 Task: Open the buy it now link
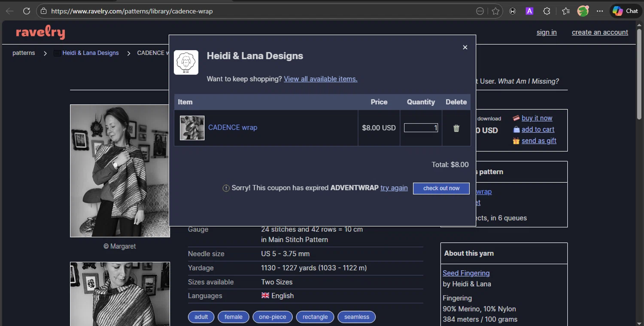(x=537, y=118)
